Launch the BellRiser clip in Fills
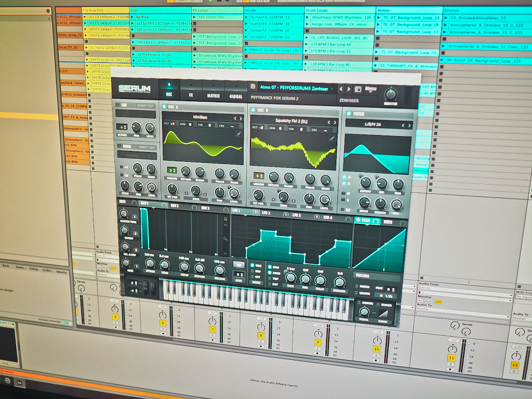This screenshot has width=532, height=399. 134,16
